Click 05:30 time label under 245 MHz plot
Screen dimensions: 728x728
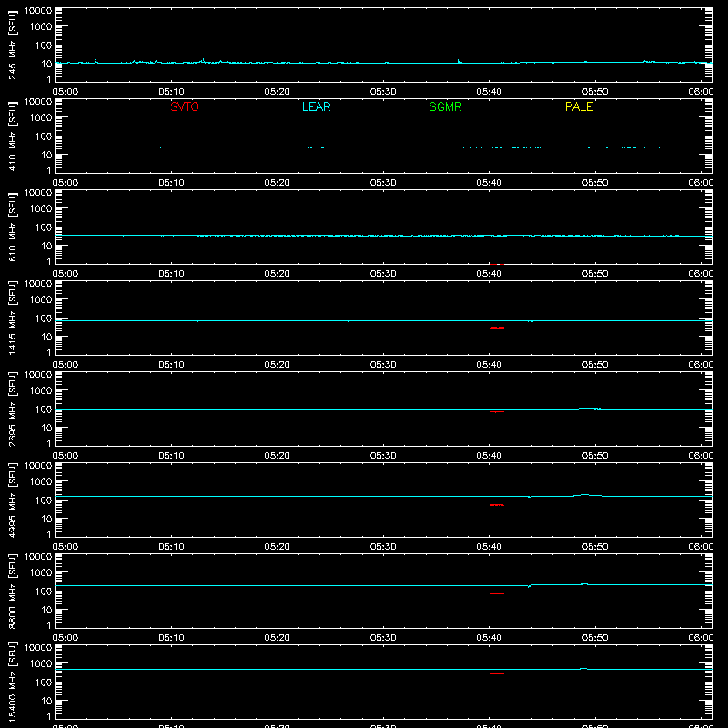[x=383, y=92]
